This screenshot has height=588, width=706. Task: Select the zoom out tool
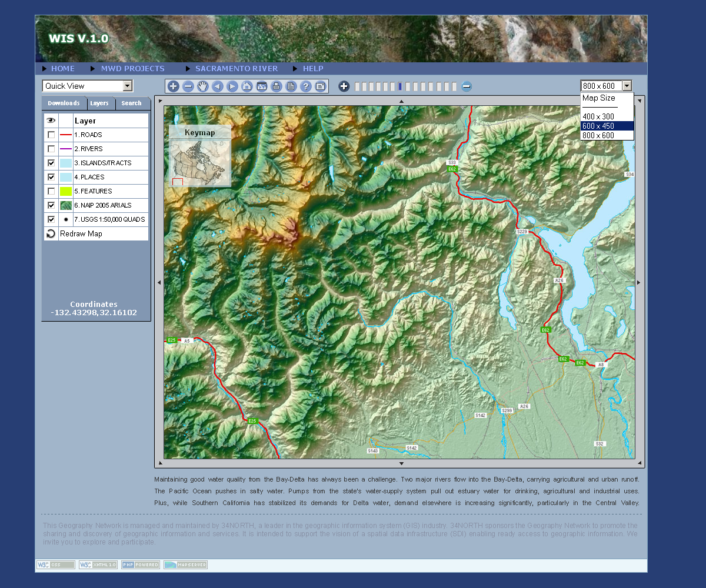tap(188, 86)
